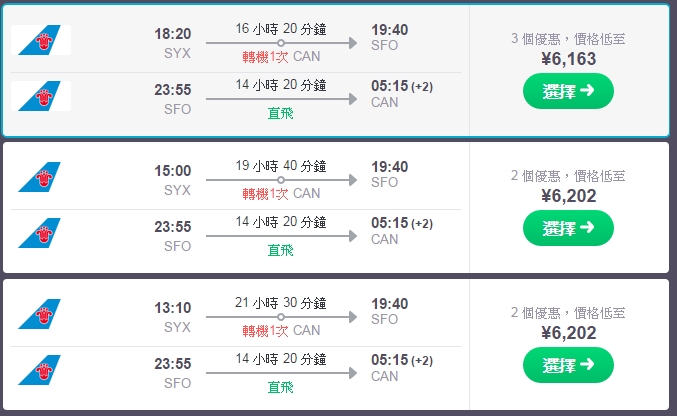The width and height of the screenshot is (677, 416).
Task: Click airline logo for first card's return flight
Action: coord(41,96)
